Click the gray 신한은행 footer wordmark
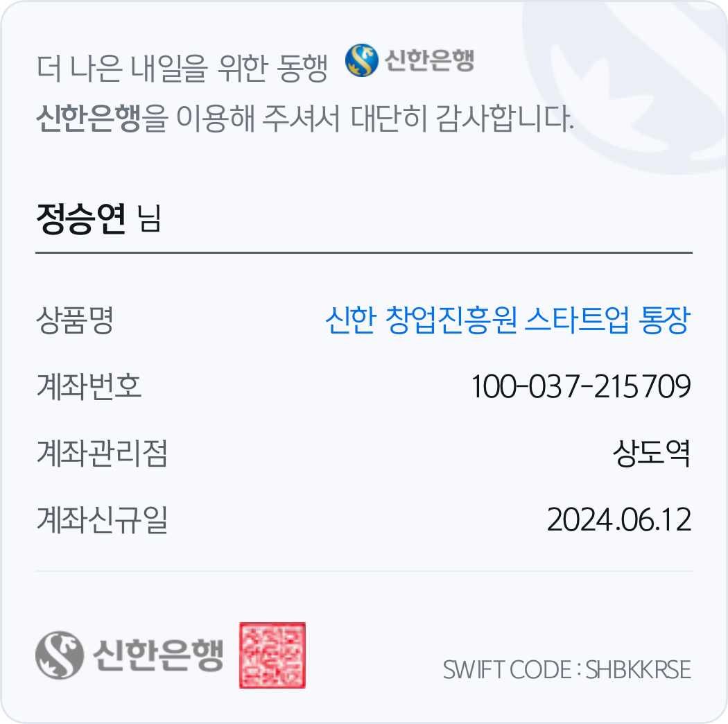The image size is (728, 724). tap(158, 655)
